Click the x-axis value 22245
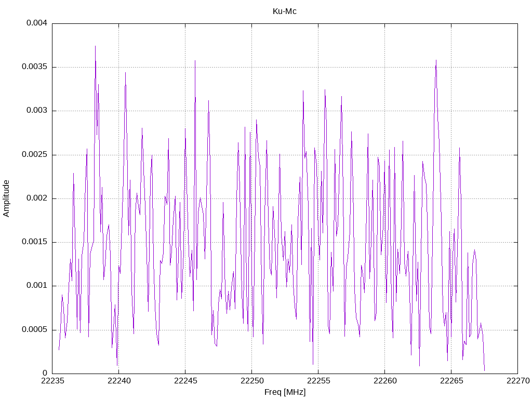This screenshot has width=532, height=399. pyautogui.click(x=185, y=381)
